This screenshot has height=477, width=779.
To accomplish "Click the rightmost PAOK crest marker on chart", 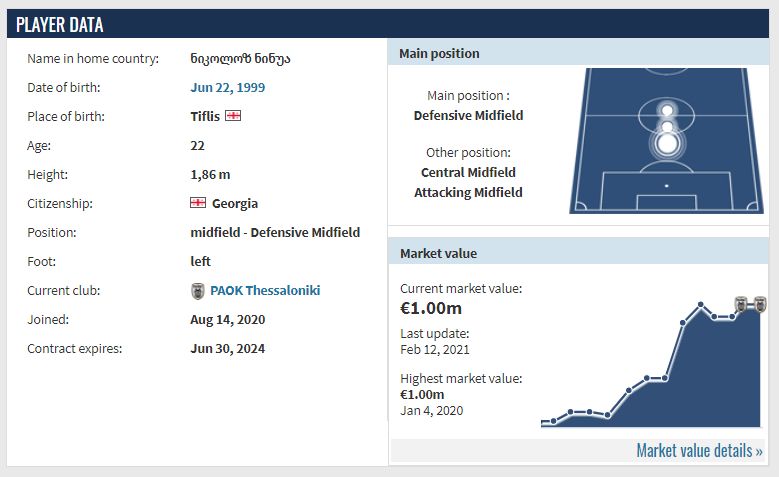I will (x=760, y=303).
